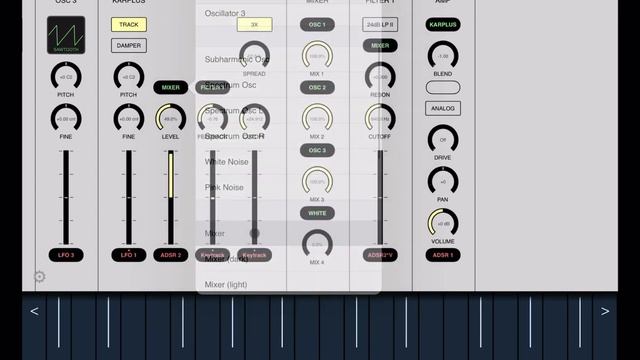640x360 pixels.
Task: Click the OSC 3 FINE knob
Action: [x=66, y=118]
